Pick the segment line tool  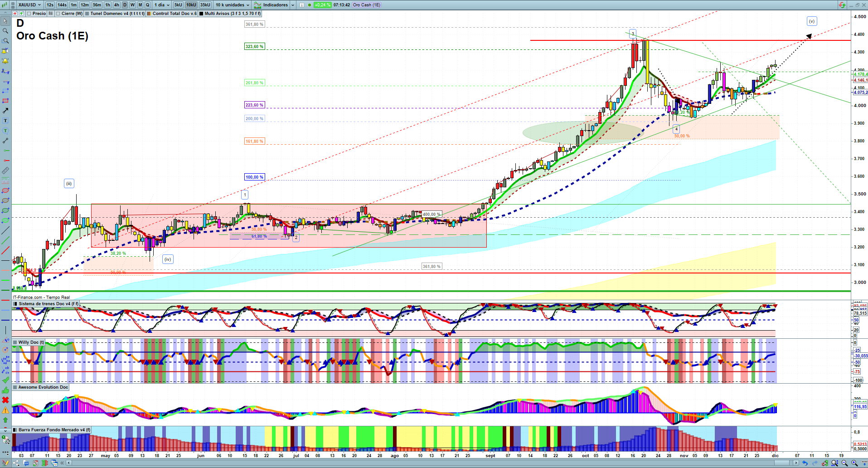(5, 141)
